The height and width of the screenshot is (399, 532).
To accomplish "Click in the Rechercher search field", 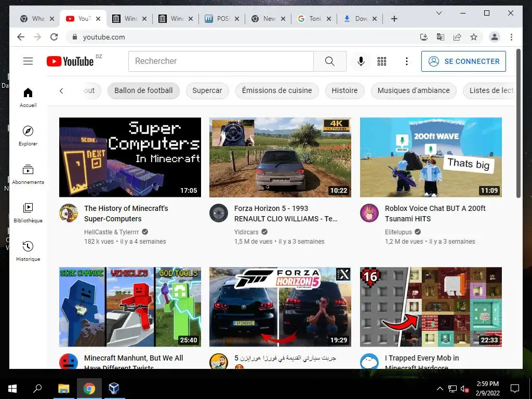I will coord(221,61).
